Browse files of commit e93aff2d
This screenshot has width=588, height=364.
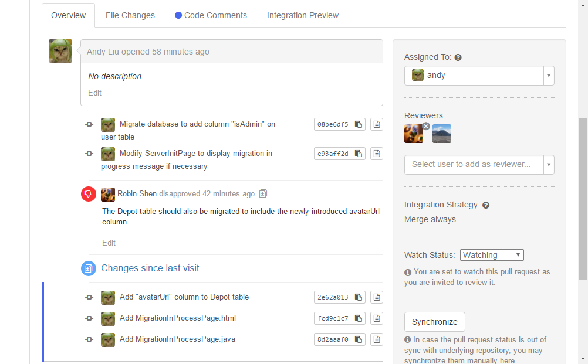point(377,154)
